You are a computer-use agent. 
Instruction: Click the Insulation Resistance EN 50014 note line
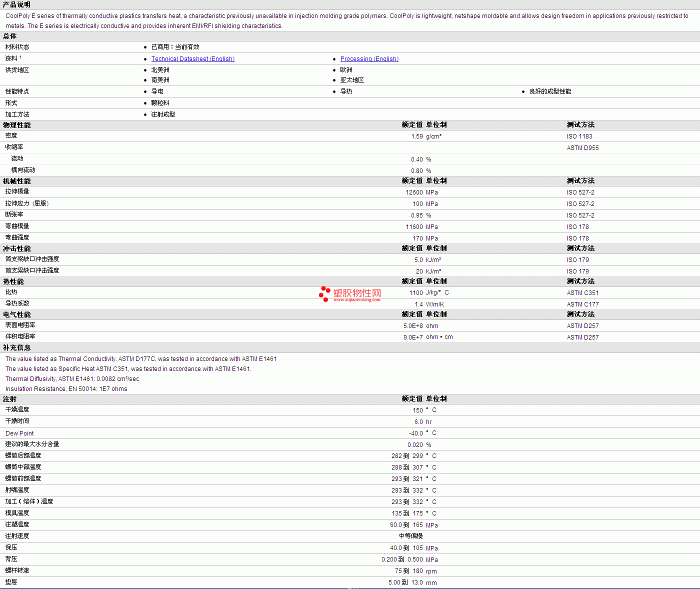[66, 389]
